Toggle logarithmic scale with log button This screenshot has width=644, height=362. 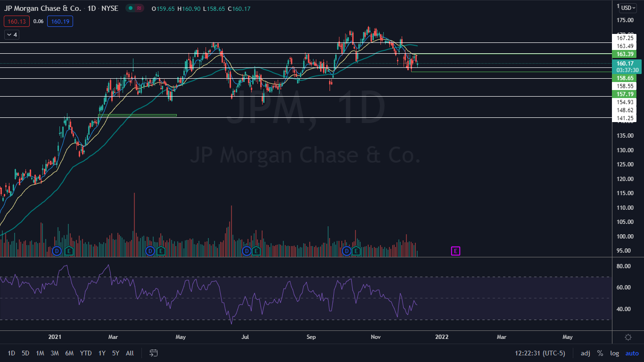click(614, 353)
